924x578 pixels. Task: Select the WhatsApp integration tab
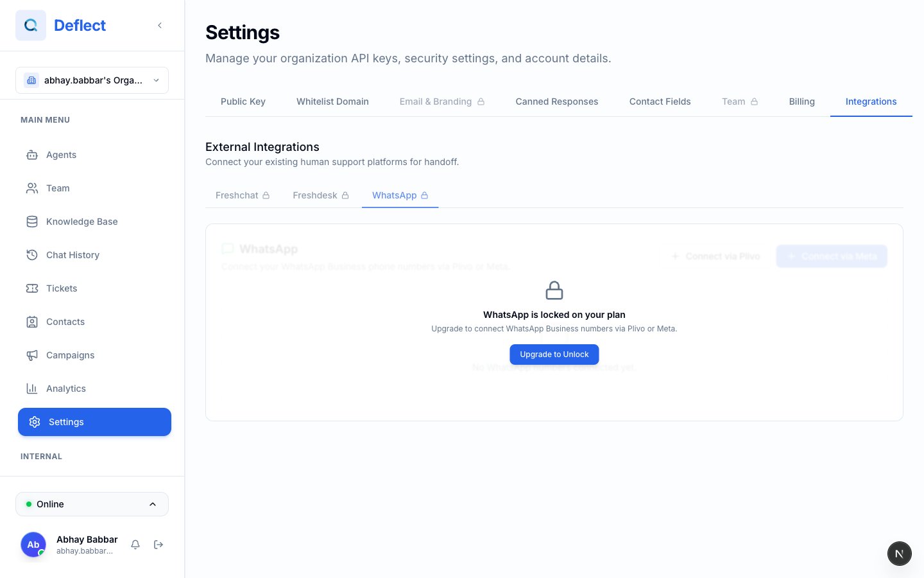click(x=400, y=195)
